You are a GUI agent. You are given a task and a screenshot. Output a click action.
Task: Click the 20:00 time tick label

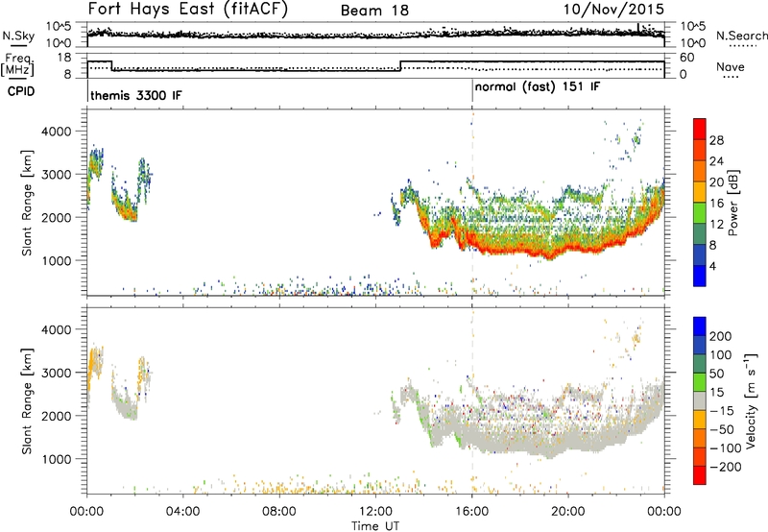tap(567, 512)
